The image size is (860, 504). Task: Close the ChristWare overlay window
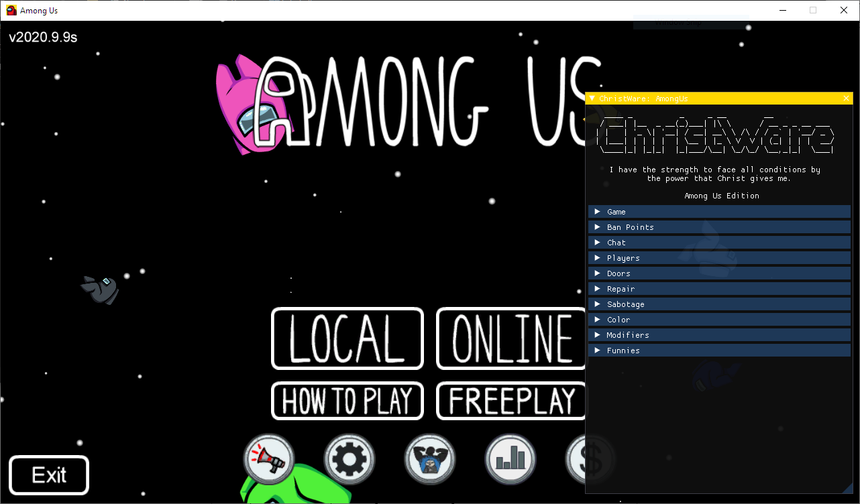point(846,99)
